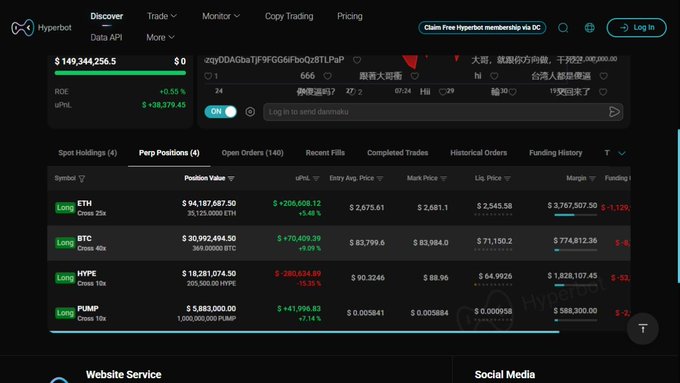Click the HYPE symbol name
Viewport: 680px width, 383px height.
pyautogui.click(x=87, y=273)
